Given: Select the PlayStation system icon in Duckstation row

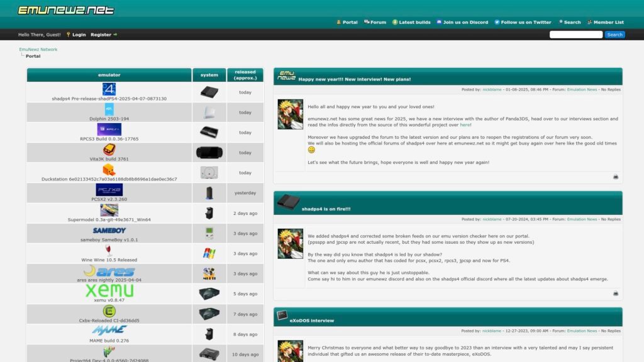Looking at the screenshot, I should [x=209, y=172].
